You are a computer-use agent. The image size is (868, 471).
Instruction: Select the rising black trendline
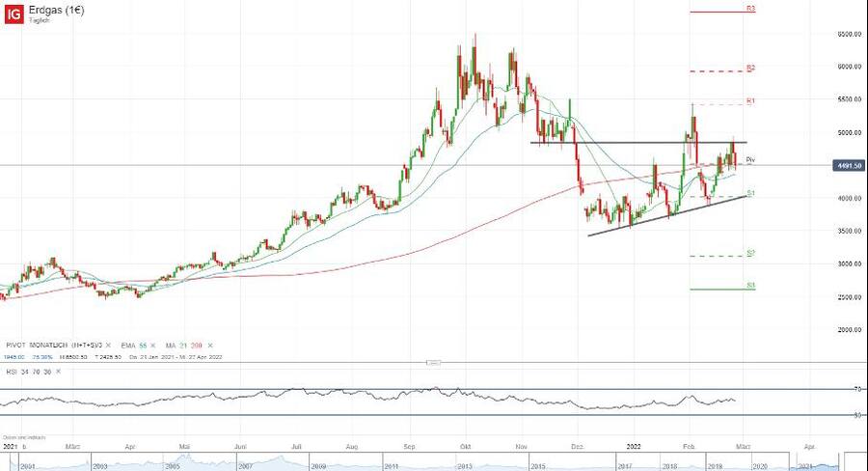(x=665, y=215)
